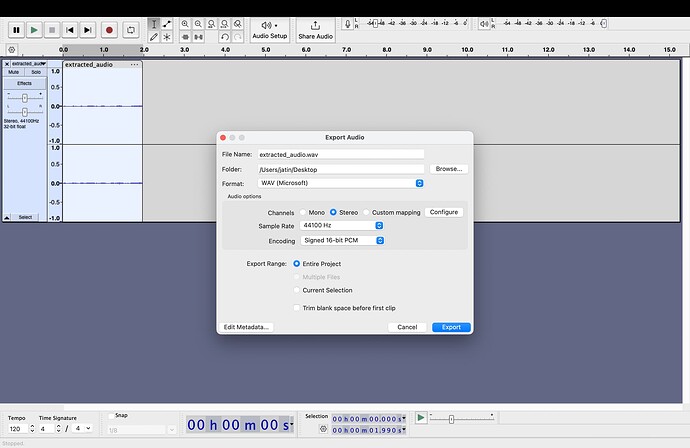The image size is (690, 448).
Task: Click the Pause transport button
Action: click(x=16, y=30)
